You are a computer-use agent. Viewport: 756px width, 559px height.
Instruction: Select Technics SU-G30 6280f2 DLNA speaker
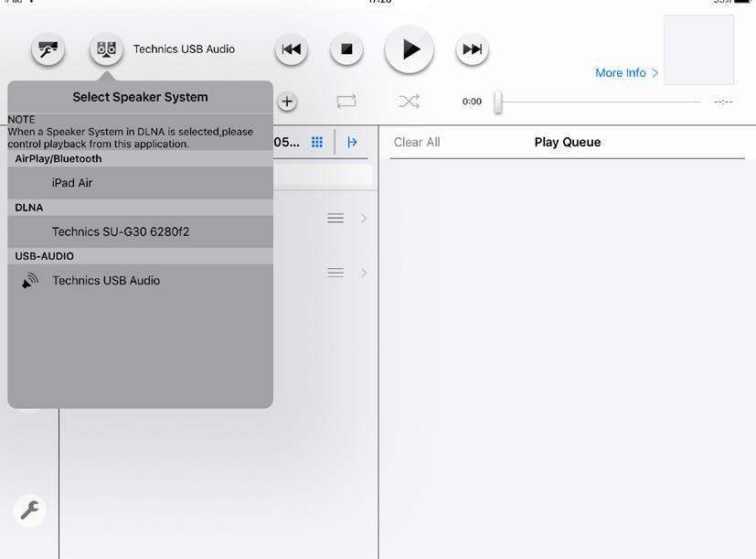[x=140, y=231]
